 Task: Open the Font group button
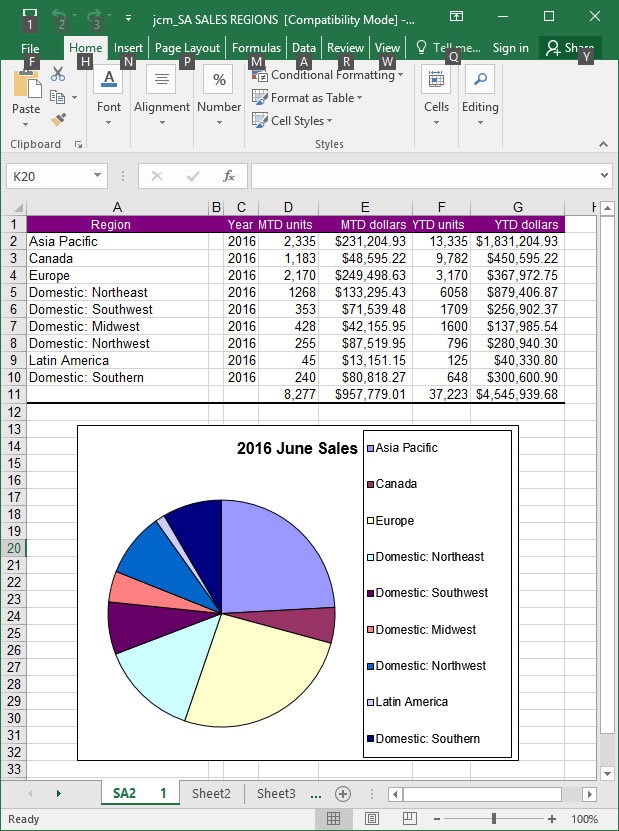click(109, 98)
